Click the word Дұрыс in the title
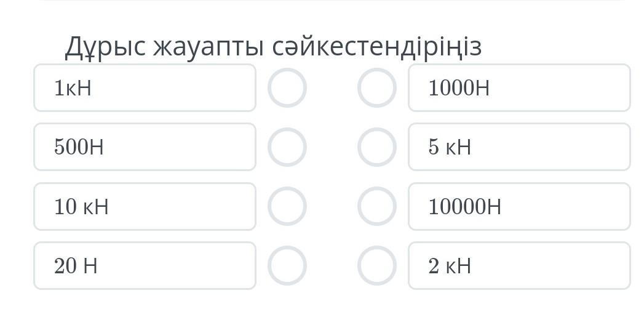The height and width of the screenshot is (325, 644). (105, 46)
